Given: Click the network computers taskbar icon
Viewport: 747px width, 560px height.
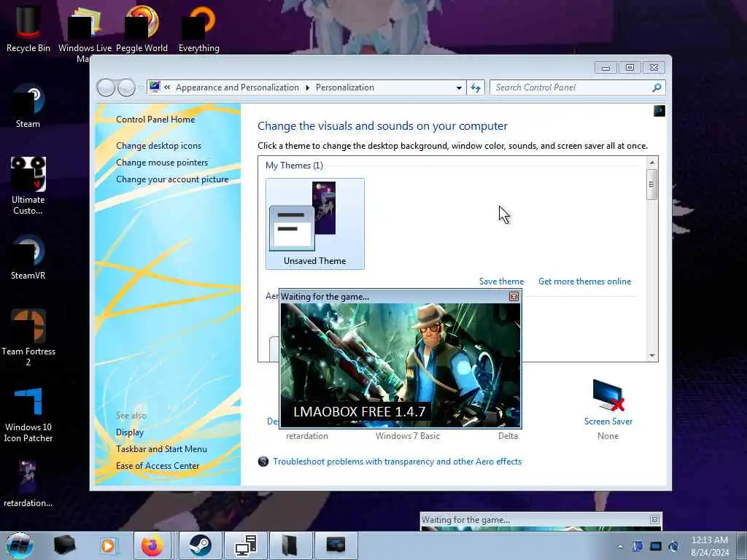Looking at the screenshot, I should coord(245,545).
